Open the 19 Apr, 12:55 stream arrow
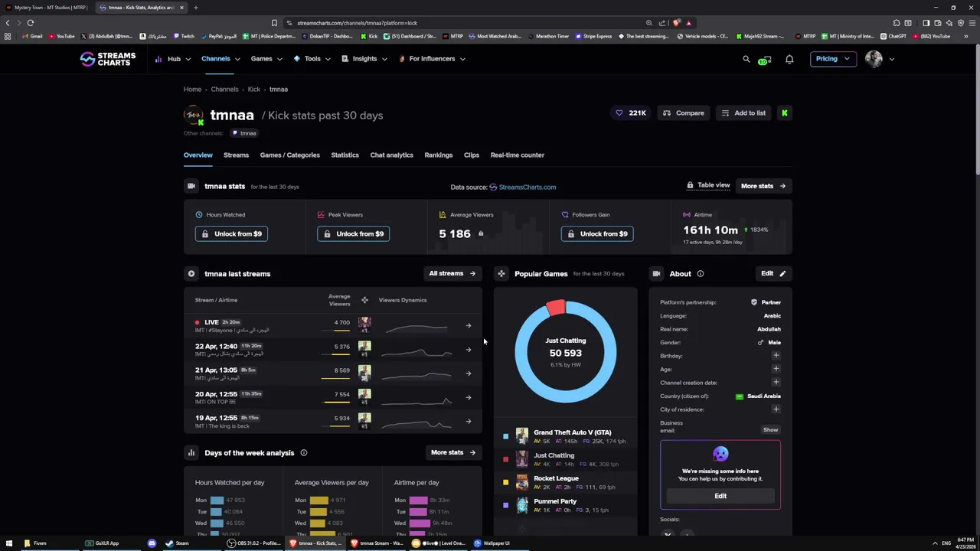 pos(469,421)
